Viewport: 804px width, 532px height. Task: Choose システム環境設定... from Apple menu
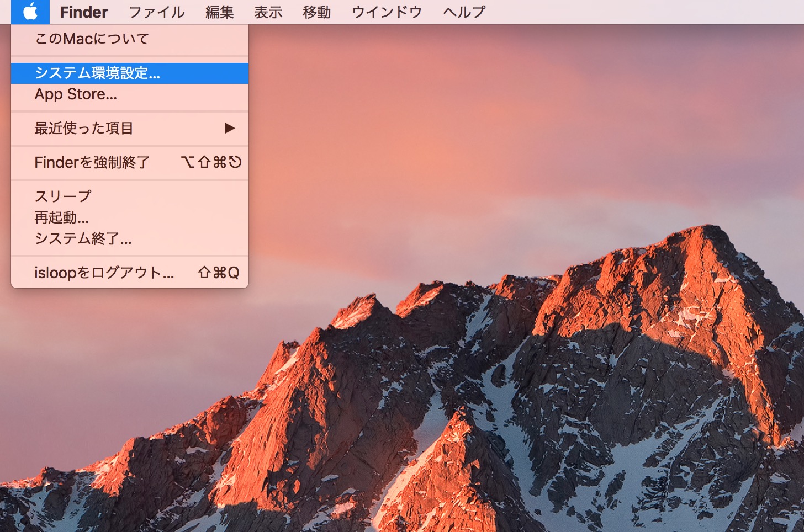click(x=130, y=73)
